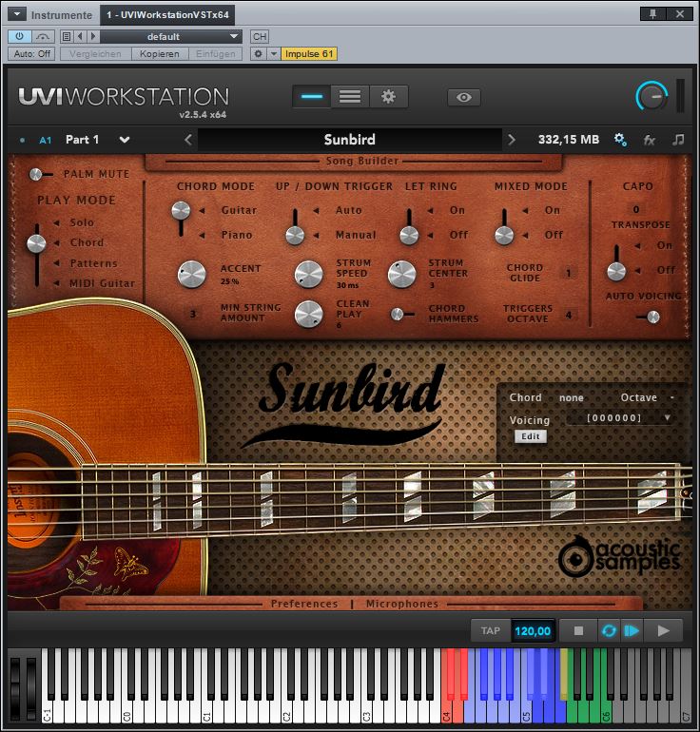Open the default preset dropdown

pos(171,36)
